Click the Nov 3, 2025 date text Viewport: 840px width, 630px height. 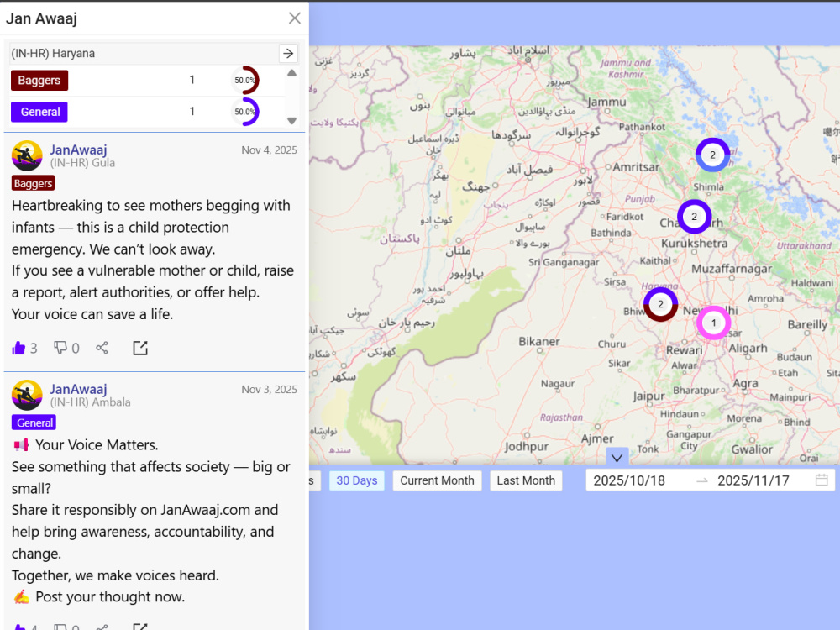coord(269,390)
